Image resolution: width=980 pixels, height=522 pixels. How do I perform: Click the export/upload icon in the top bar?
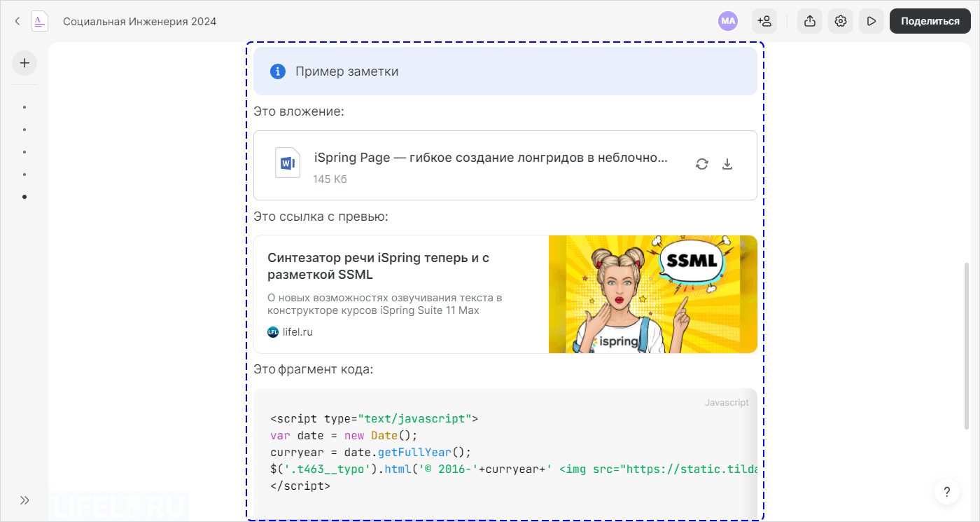point(809,21)
